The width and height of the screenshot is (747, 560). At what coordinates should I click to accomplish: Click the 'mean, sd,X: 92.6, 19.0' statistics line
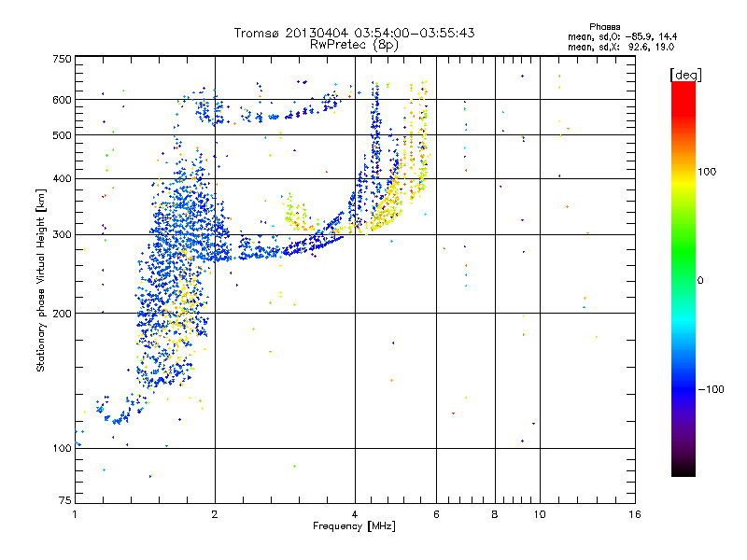click(621, 48)
